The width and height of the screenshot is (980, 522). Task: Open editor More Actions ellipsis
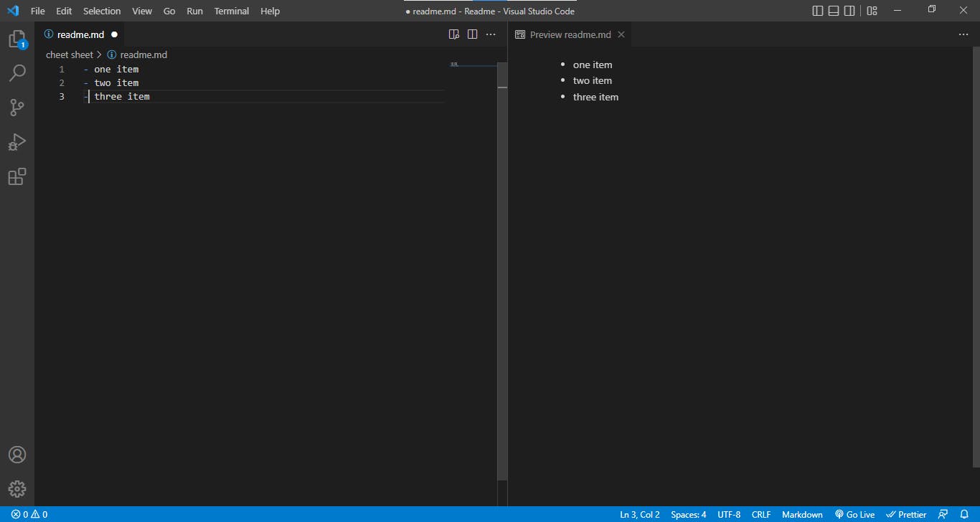(491, 34)
